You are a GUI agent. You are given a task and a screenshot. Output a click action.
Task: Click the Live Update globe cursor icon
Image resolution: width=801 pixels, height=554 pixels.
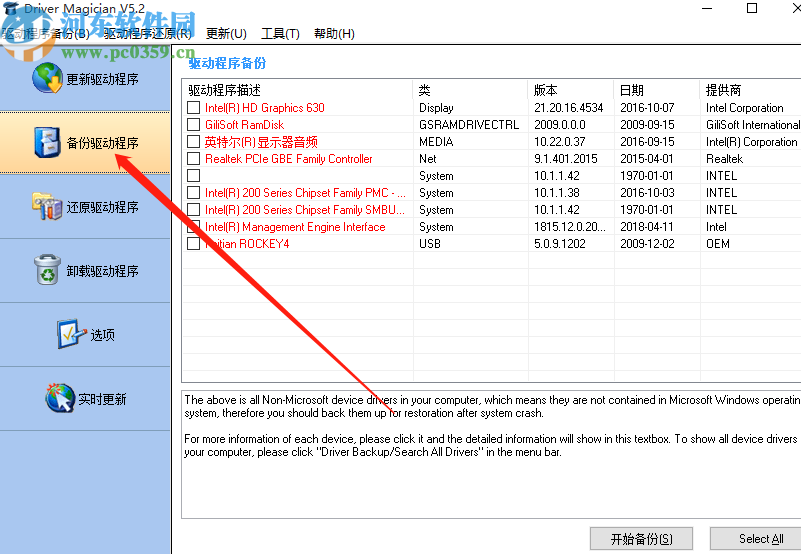click(60, 398)
